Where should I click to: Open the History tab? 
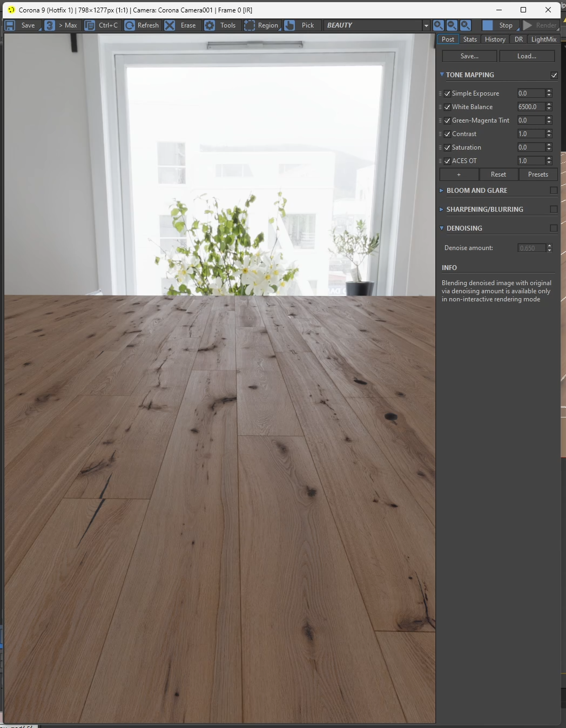pyautogui.click(x=495, y=39)
